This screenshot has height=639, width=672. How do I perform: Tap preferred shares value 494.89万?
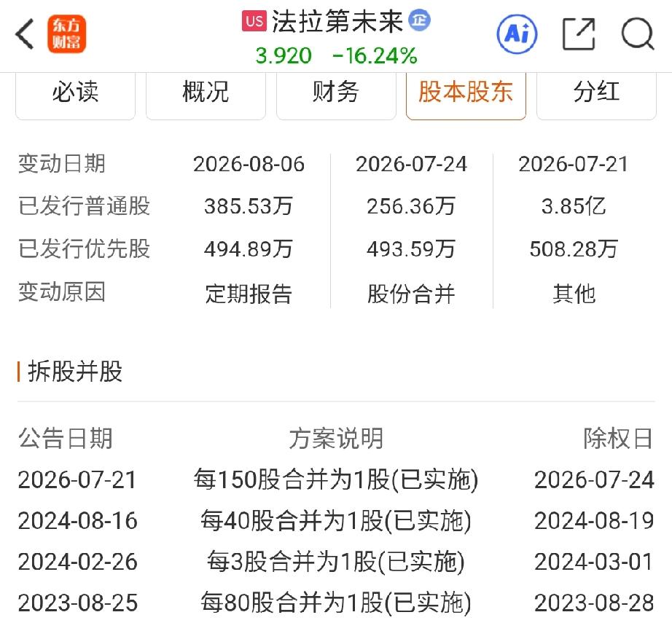click(249, 249)
